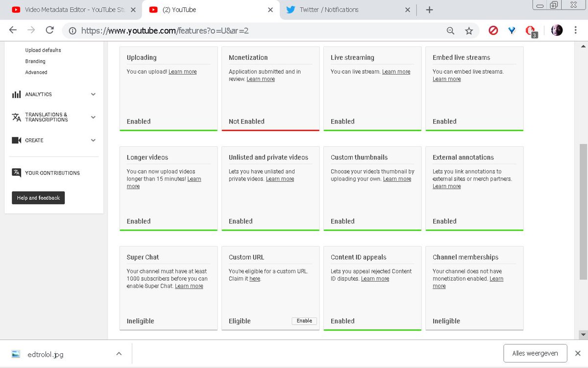The width and height of the screenshot is (588, 368).
Task: Close the (2) YouTube tab
Action: tap(269, 9)
